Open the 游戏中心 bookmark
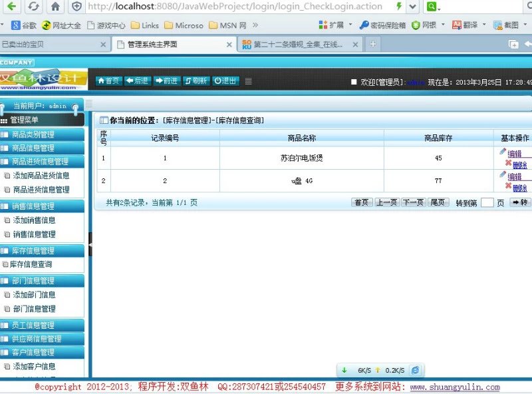Screen dimensions: 532x394 (x=106, y=25)
